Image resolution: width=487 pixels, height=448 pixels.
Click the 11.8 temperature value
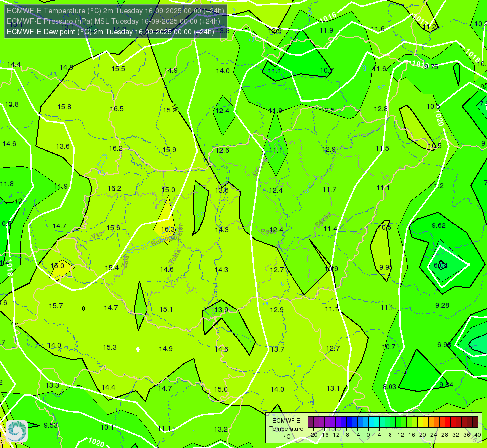click(7, 184)
